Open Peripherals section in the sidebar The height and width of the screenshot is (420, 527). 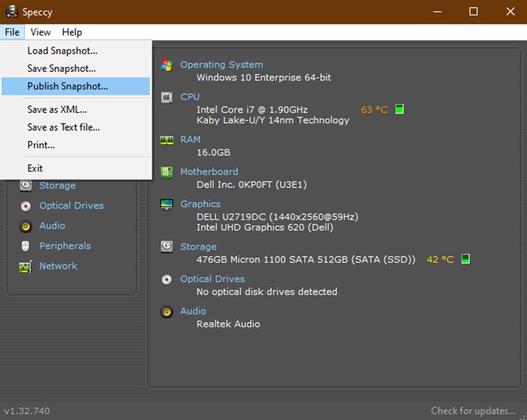[x=66, y=246]
